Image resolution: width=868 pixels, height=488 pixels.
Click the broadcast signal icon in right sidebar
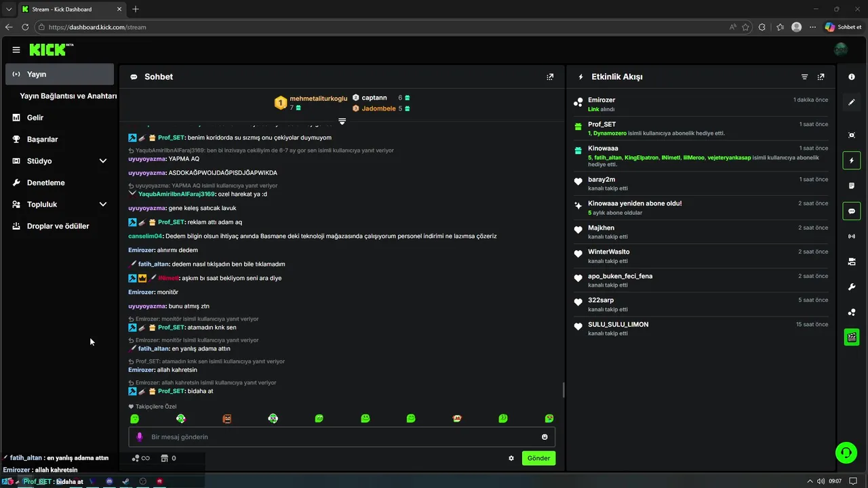(852, 237)
